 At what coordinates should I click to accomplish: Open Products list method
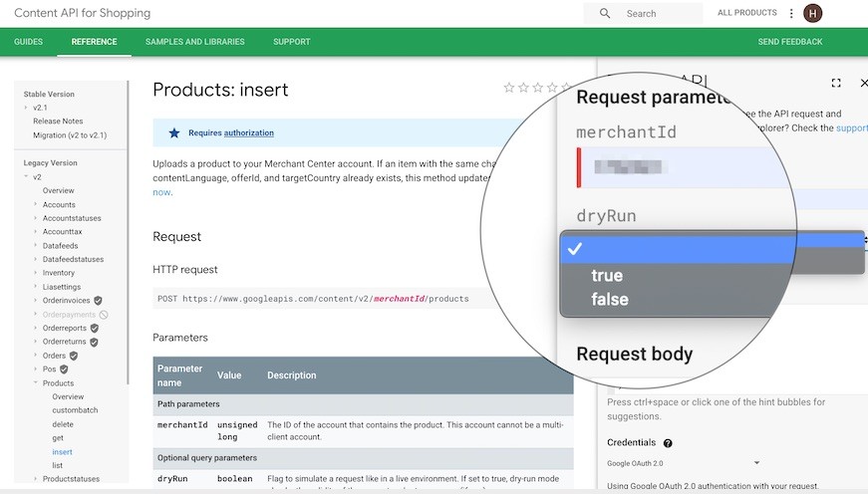(x=57, y=465)
